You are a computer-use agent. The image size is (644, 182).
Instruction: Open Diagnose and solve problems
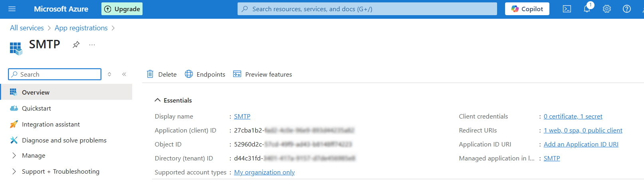[x=64, y=140]
